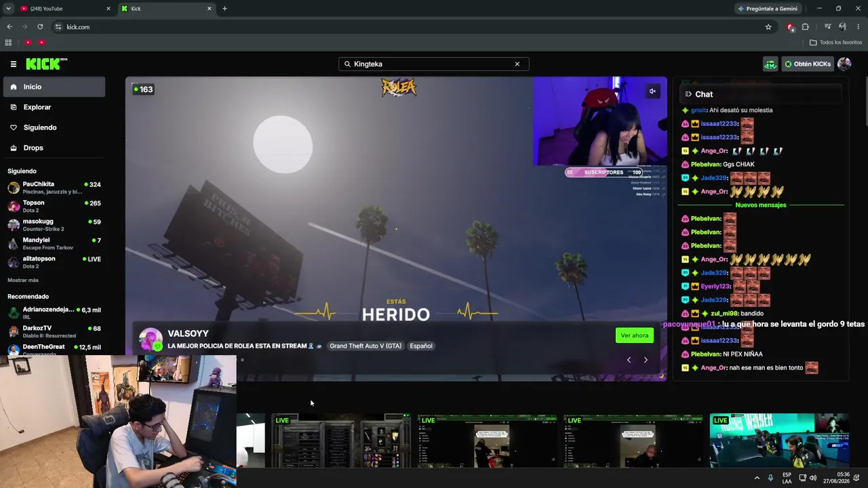Select the Español language tag
868x488 pixels.
point(421,346)
